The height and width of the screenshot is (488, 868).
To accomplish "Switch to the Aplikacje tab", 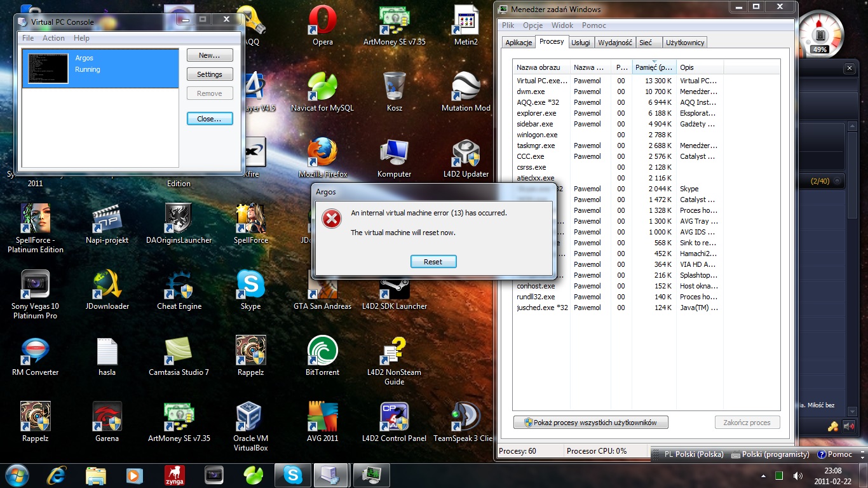I will (x=519, y=43).
